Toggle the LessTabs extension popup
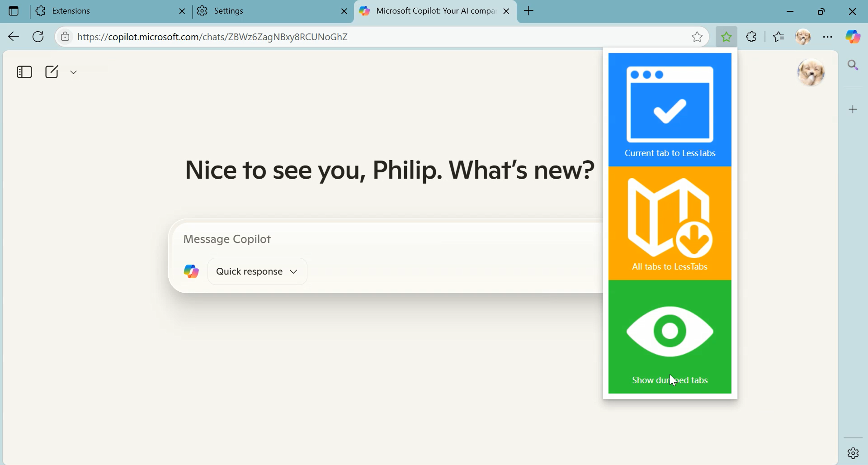868x465 pixels. coord(726,37)
